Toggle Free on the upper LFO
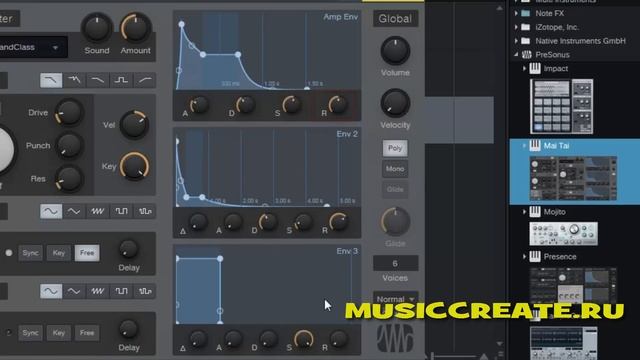The width and height of the screenshot is (640, 360). [x=87, y=253]
